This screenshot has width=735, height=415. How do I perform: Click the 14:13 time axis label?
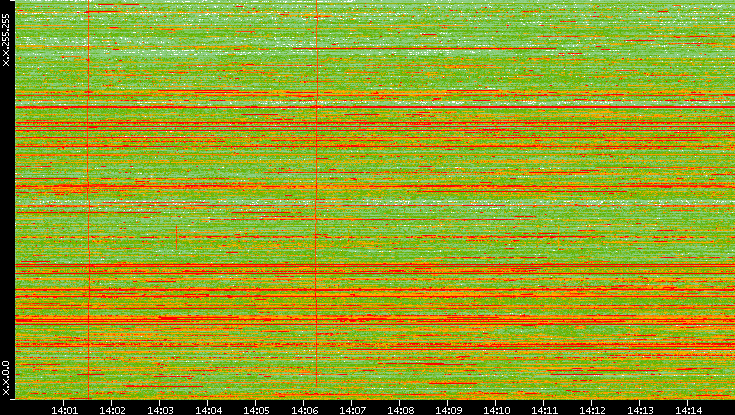[640, 410]
